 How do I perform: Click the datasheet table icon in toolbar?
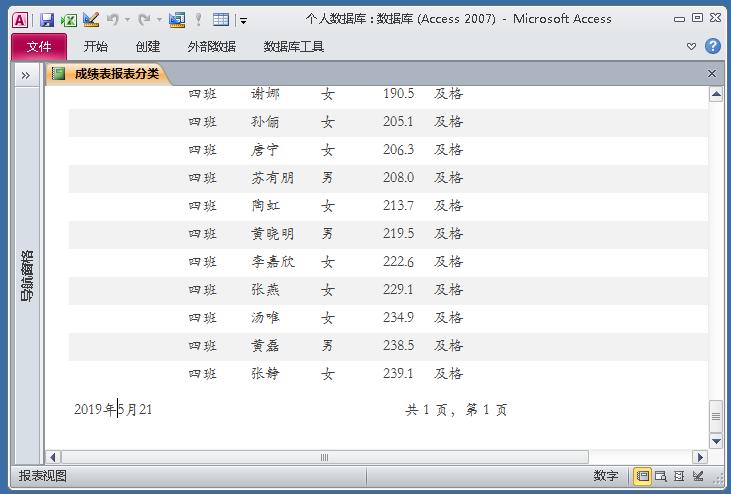click(221, 19)
